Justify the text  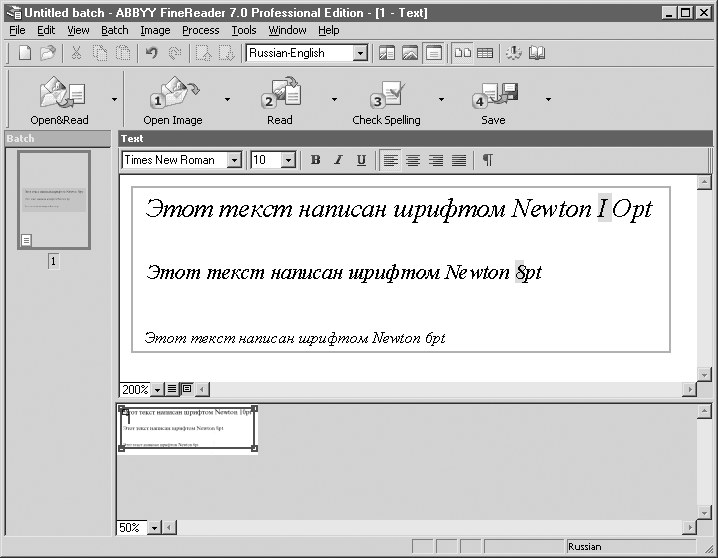[x=459, y=160]
